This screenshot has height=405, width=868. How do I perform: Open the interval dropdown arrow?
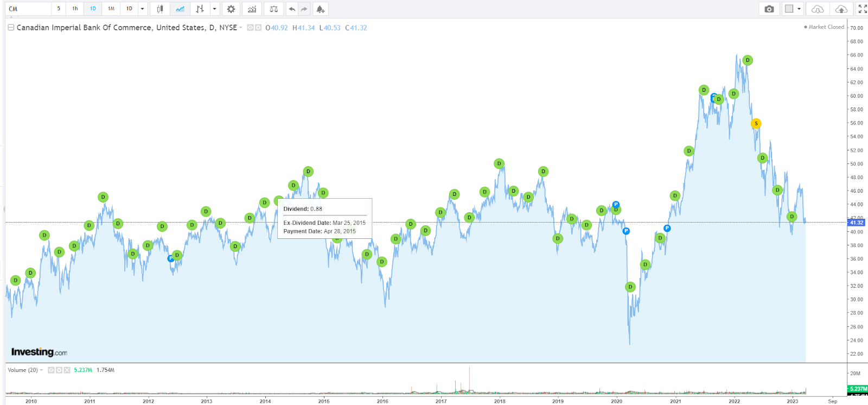point(142,9)
